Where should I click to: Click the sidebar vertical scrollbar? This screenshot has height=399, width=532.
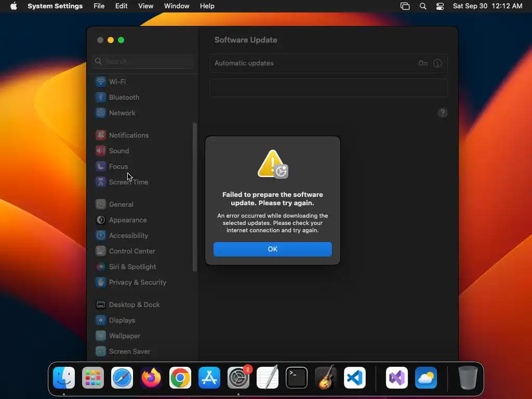[195, 197]
